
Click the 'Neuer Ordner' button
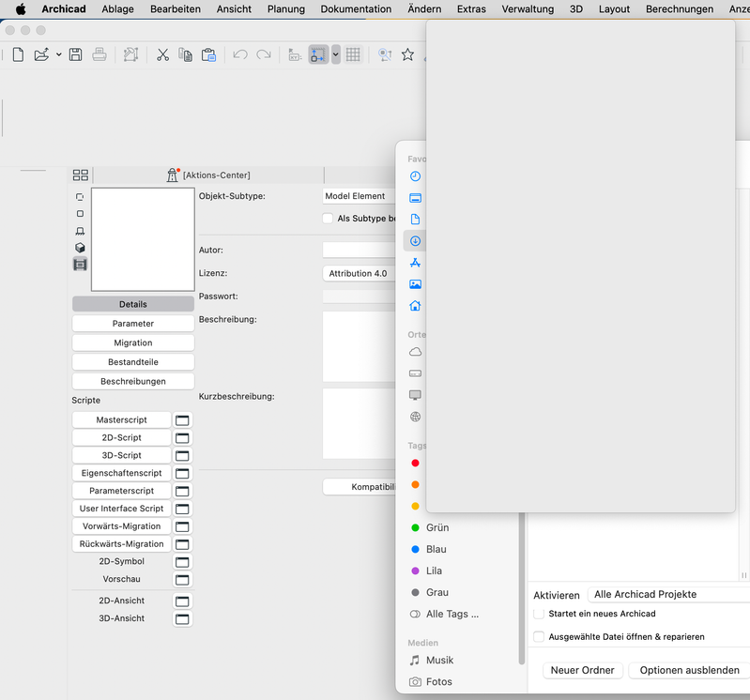[583, 670]
